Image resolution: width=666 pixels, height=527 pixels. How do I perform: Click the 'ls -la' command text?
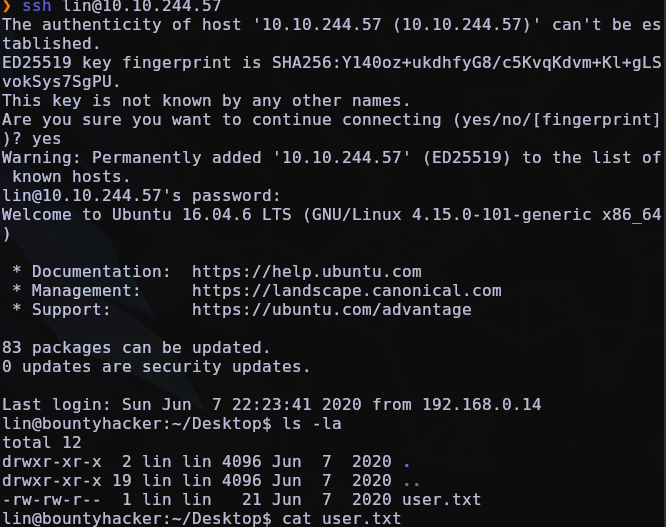[312, 423]
